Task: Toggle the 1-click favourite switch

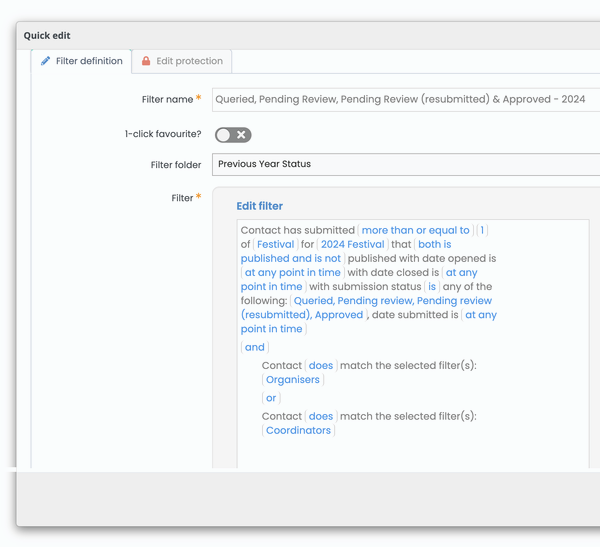Action: [x=233, y=135]
